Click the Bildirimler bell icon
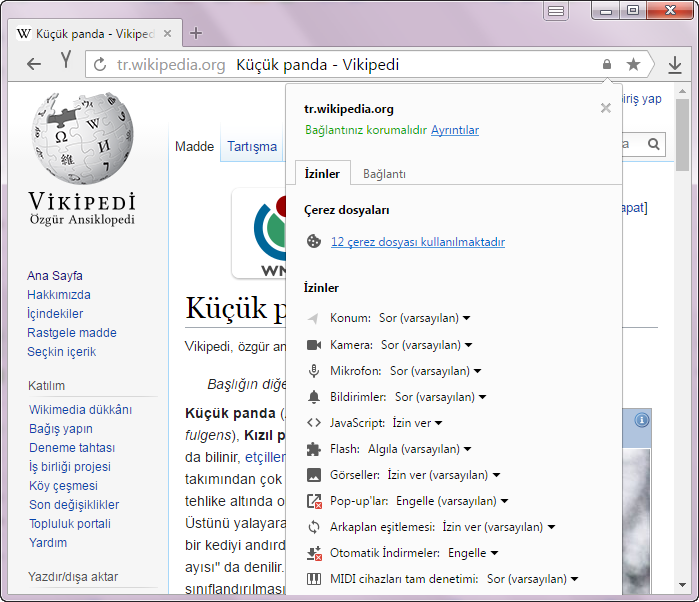This screenshot has width=699, height=602. tap(314, 397)
